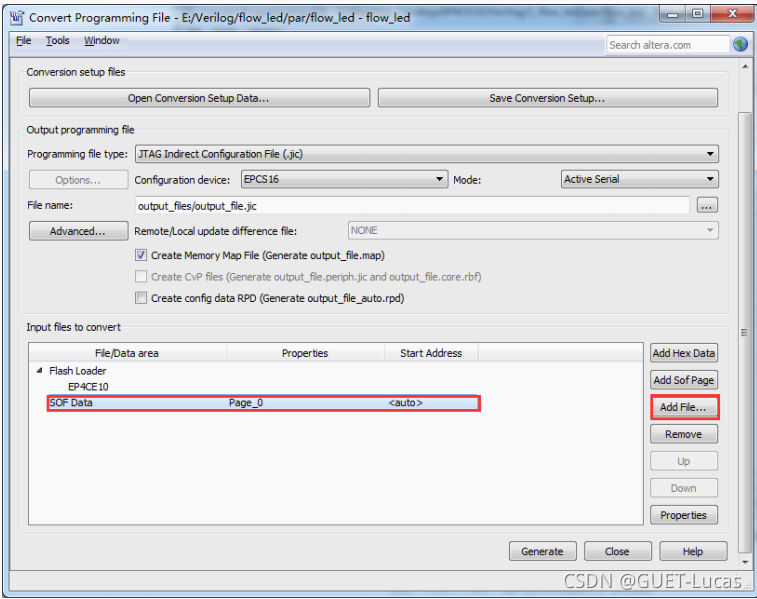Click the Advanced button
Viewport: 757px width, 599px height.
[x=79, y=231]
